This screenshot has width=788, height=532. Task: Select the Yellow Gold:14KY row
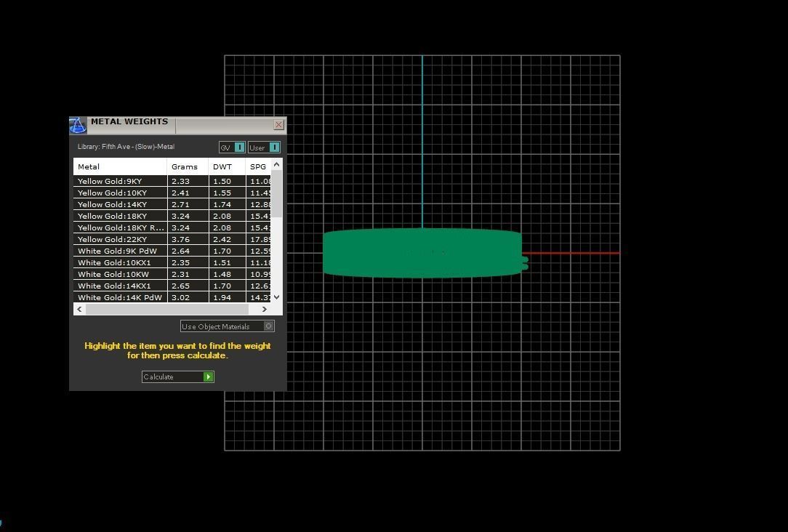coord(172,204)
